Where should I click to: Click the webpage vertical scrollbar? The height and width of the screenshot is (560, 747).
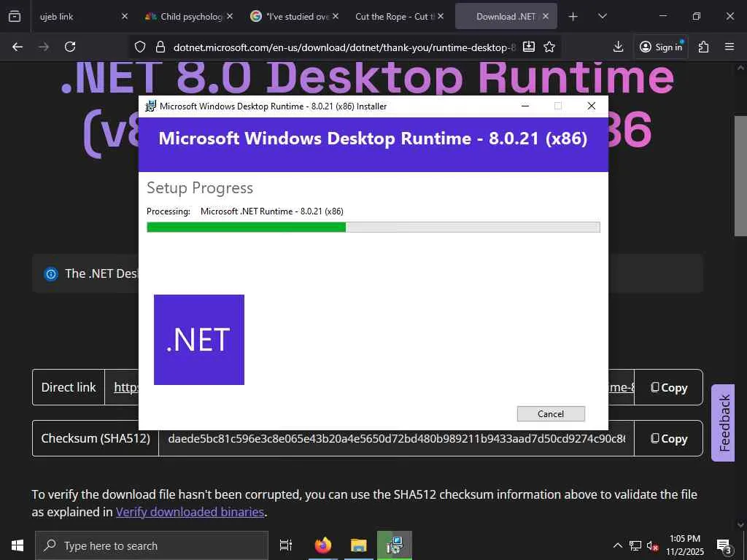[x=740, y=176]
